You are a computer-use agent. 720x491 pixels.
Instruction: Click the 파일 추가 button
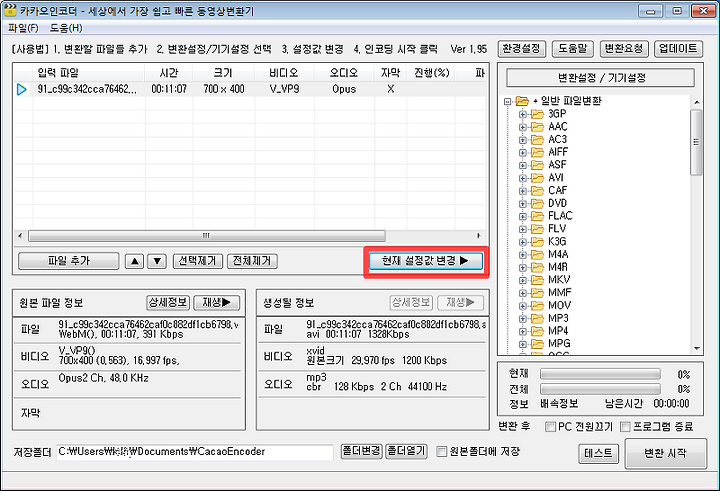pos(69,261)
